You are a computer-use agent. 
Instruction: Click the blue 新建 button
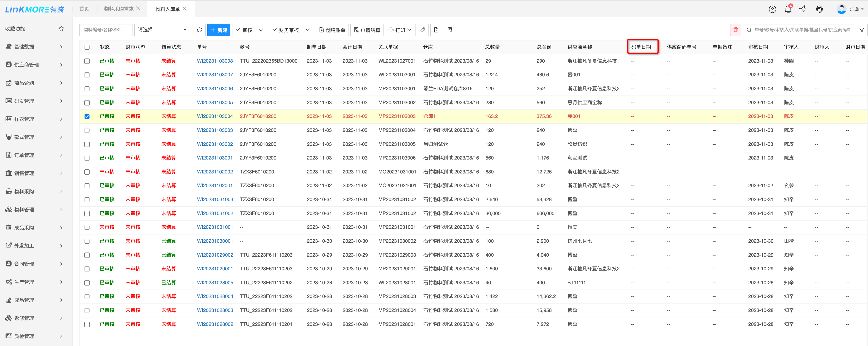tap(219, 30)
